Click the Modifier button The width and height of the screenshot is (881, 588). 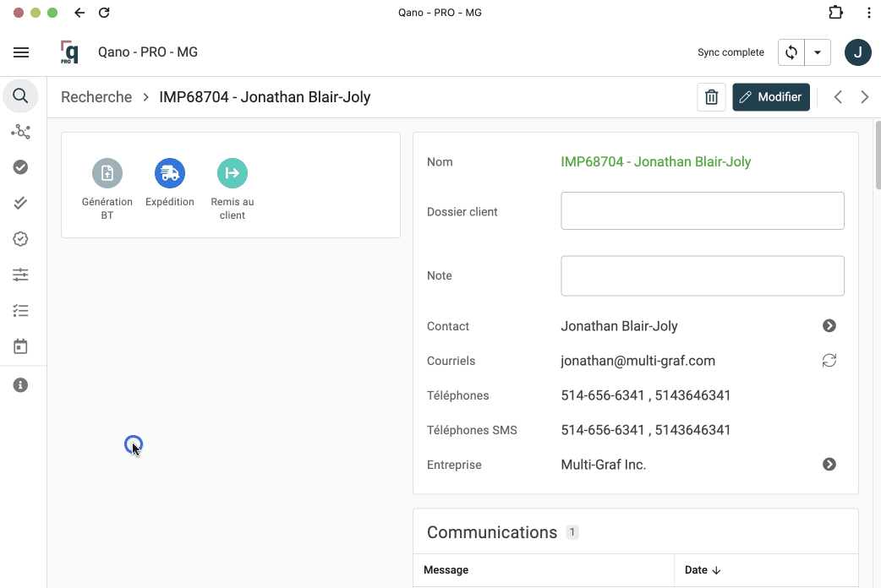tap(771, 97)
